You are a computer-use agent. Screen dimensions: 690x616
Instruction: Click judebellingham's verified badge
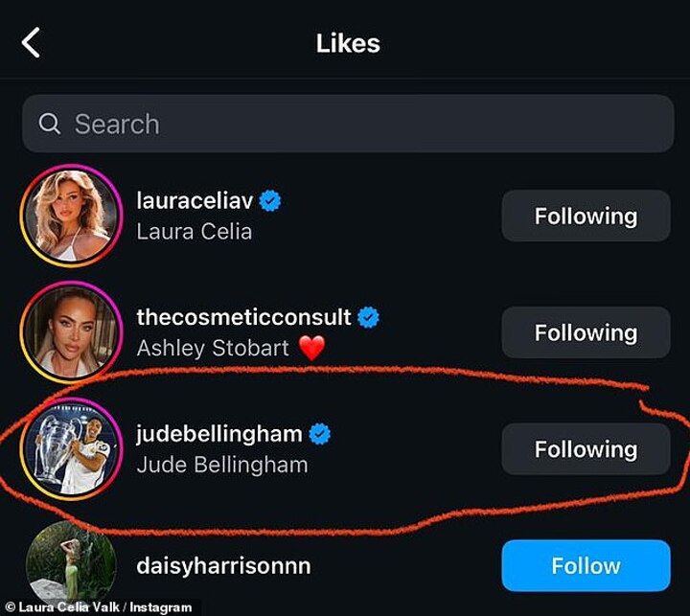(x=320, y=434)
